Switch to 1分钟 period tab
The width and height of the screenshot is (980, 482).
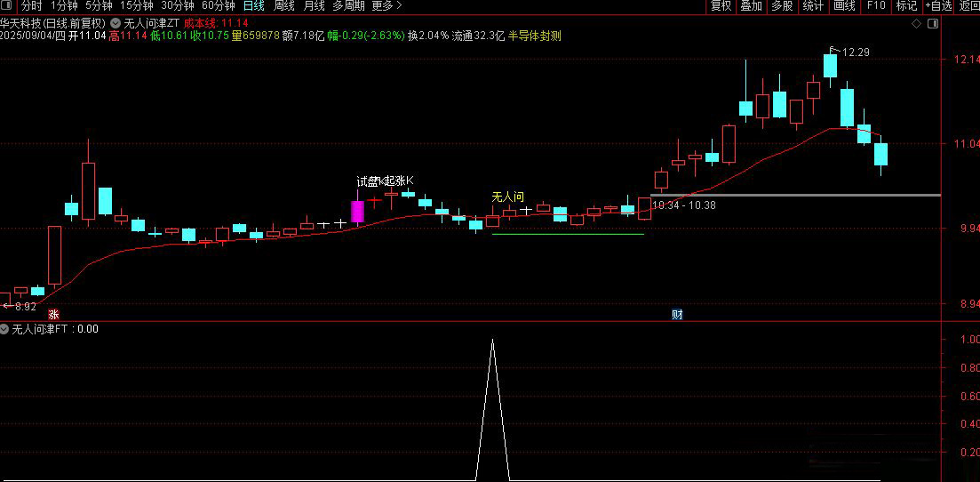[64, 6]
